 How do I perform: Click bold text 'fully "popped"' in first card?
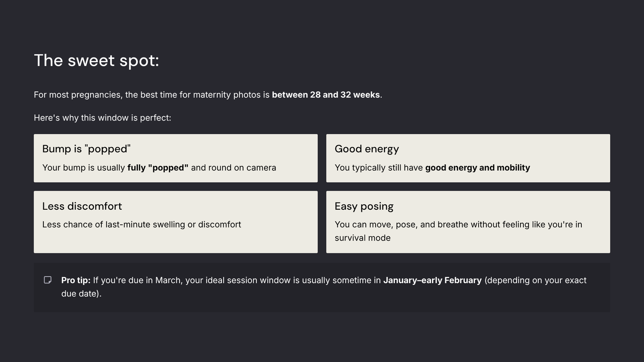[x=158, y=168]
